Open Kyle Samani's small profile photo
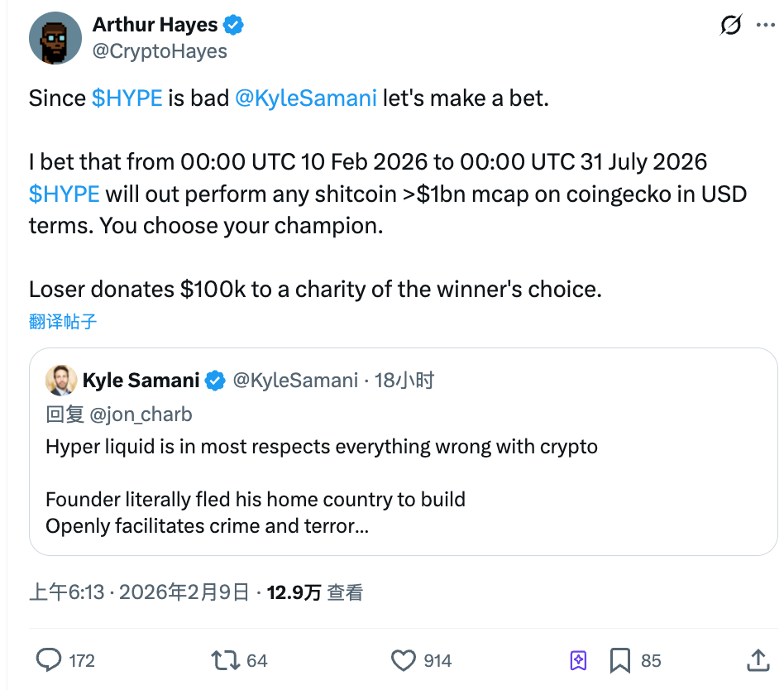This screenshot has height=690, width=784. [x=61, y=381]
